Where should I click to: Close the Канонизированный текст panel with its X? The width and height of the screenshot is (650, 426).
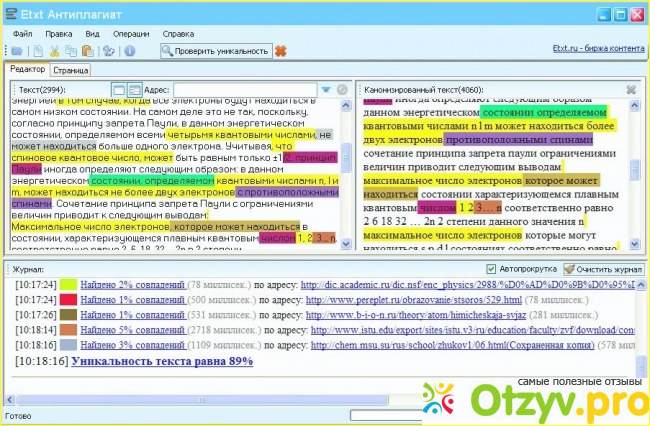pos(631,89)
